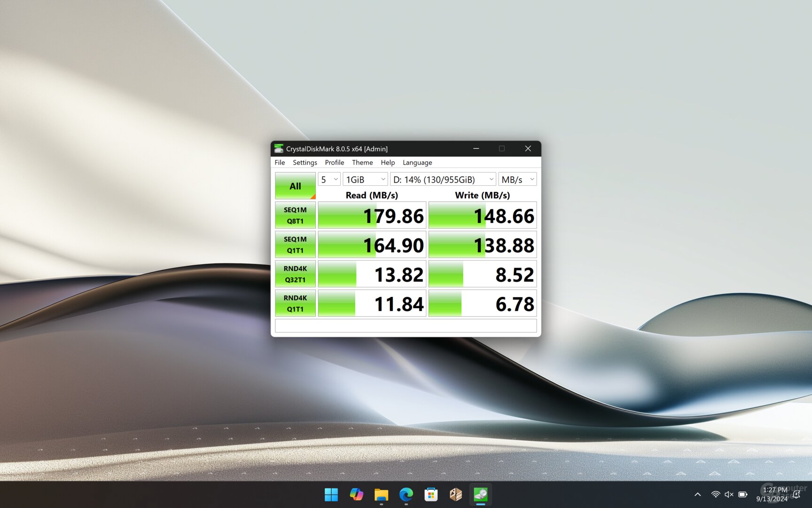Click the empty comment field below results
Viewport: 812px width, 508px height.
click(406, 325)
